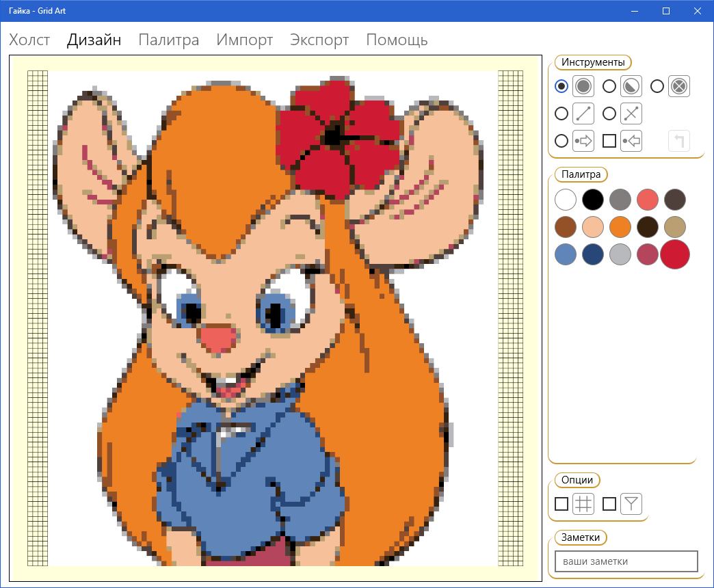Open the Экспорт menu
The height and width of the screenshot is (588, 714).
(319, 40)
